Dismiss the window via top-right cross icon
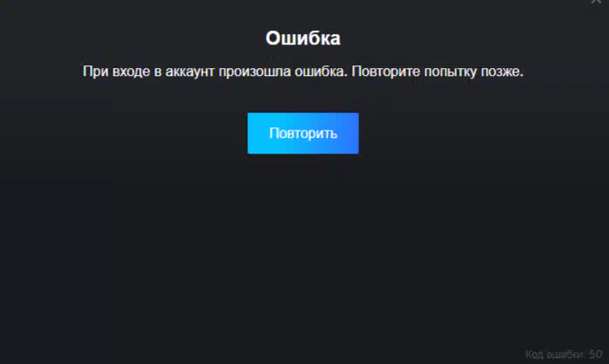609x364 pixels. coord(596,2)
